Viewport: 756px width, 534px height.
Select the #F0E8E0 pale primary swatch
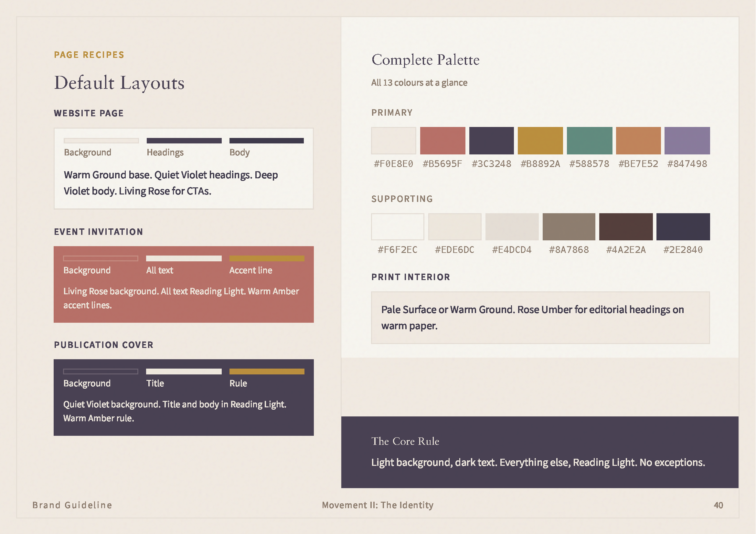coord(394,141)
